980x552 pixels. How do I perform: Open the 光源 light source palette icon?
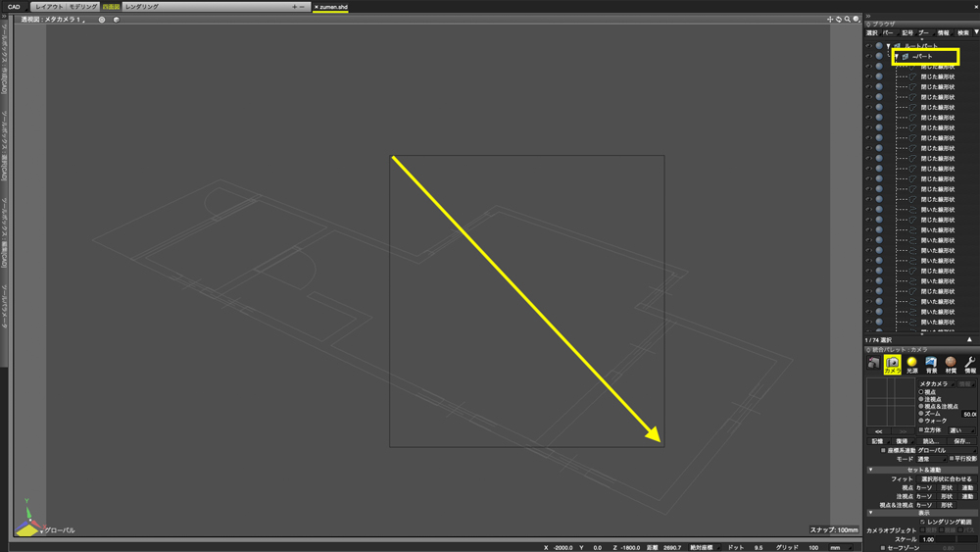[911, 365]
